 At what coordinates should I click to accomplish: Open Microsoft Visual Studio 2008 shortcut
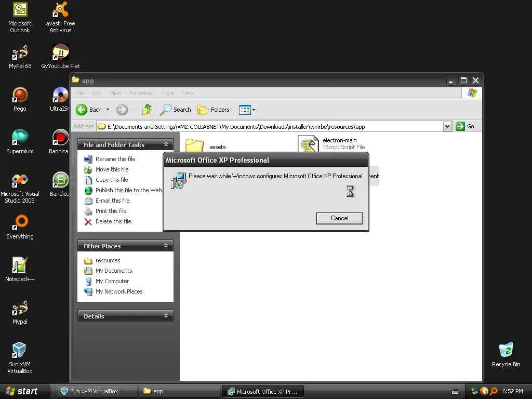[x=20, y=188]
